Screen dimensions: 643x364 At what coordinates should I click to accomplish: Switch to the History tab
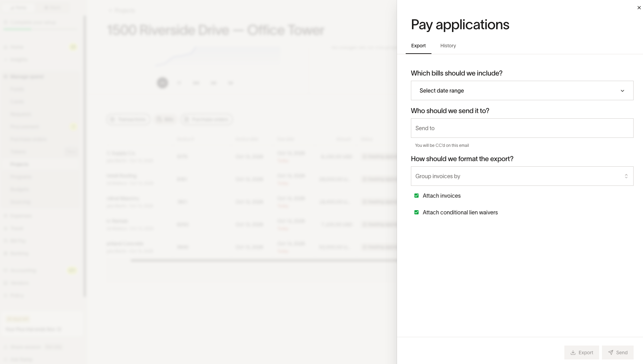(x=448, y=46)
